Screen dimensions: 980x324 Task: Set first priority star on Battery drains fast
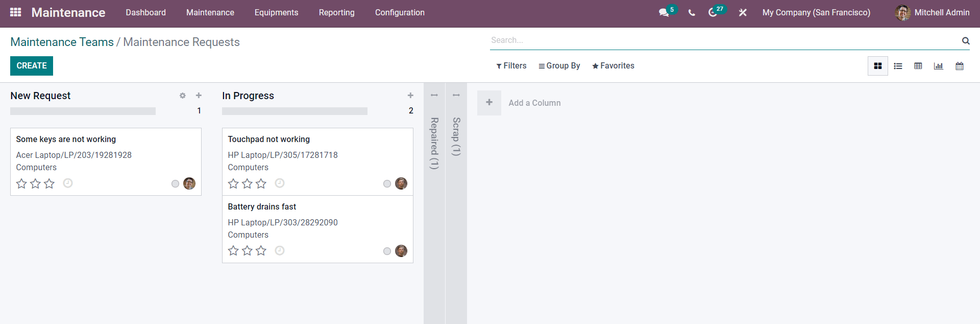pyautogui.click(x=233, y=251)
